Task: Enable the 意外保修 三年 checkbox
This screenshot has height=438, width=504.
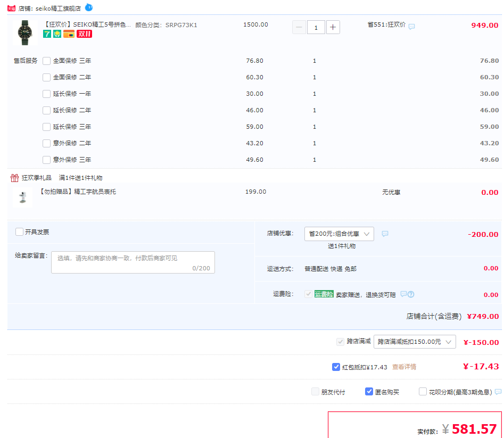Action: click(x=47, y=160)
